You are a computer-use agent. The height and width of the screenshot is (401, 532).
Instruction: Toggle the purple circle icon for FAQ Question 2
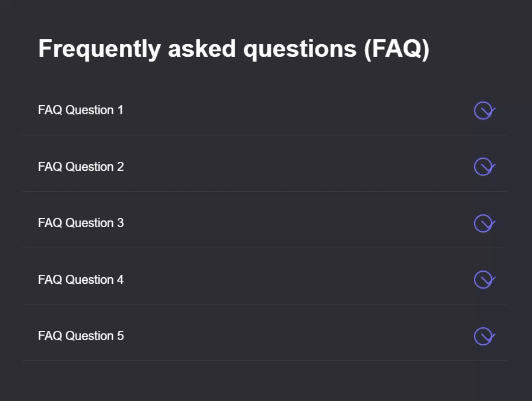(x=484, y=167)
